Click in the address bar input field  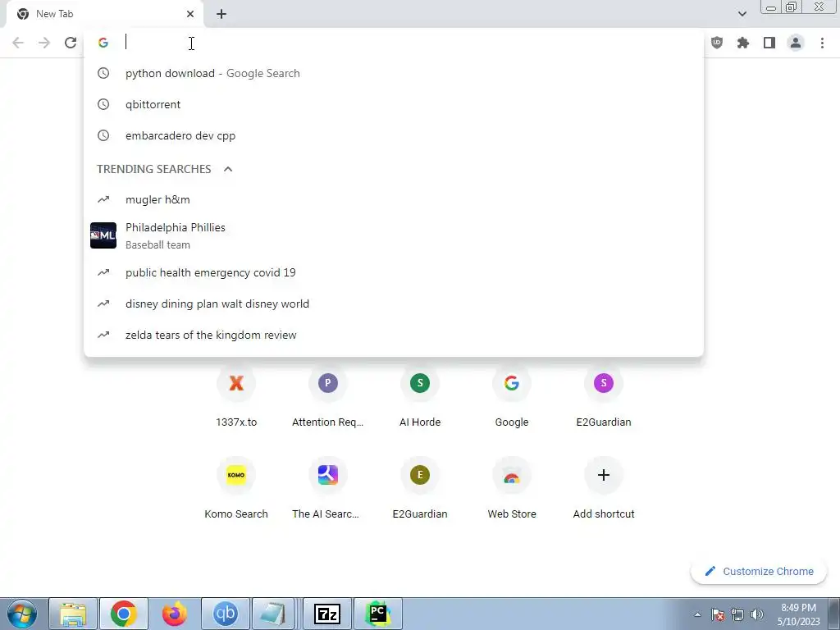[394, 43]
